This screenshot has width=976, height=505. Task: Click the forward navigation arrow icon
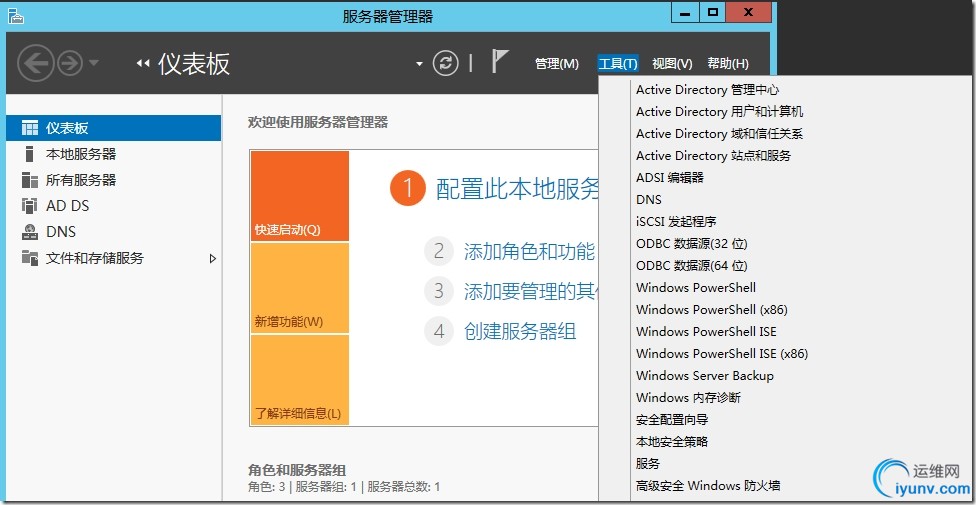[69, 64]
